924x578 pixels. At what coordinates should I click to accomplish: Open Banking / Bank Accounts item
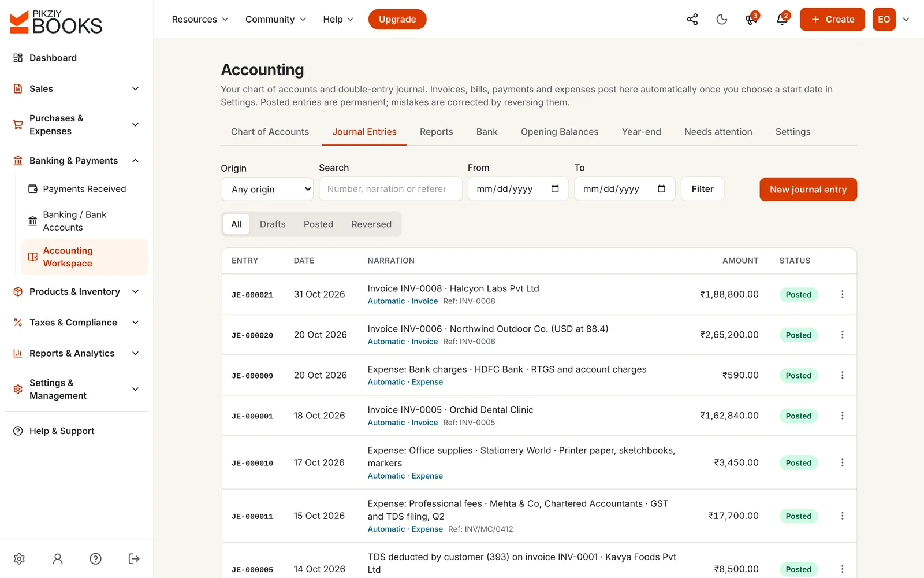pos(84,221)
